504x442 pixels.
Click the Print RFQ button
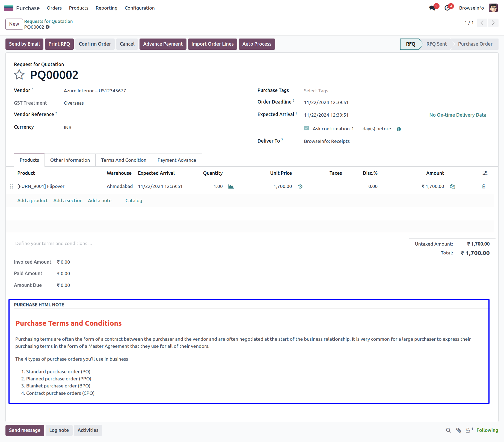click(x=59, y=44)
